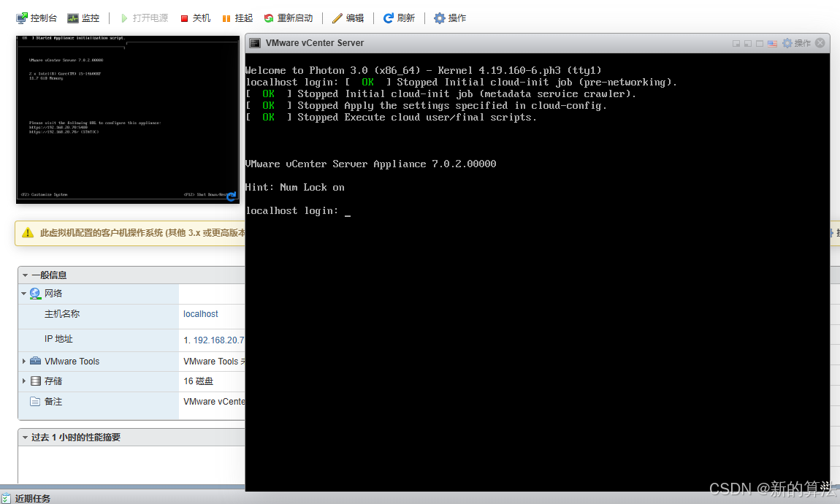Click the VM console thumbnail preview
Image resolution: width=840 pixels, height=504 pixels.
[128, 120]
